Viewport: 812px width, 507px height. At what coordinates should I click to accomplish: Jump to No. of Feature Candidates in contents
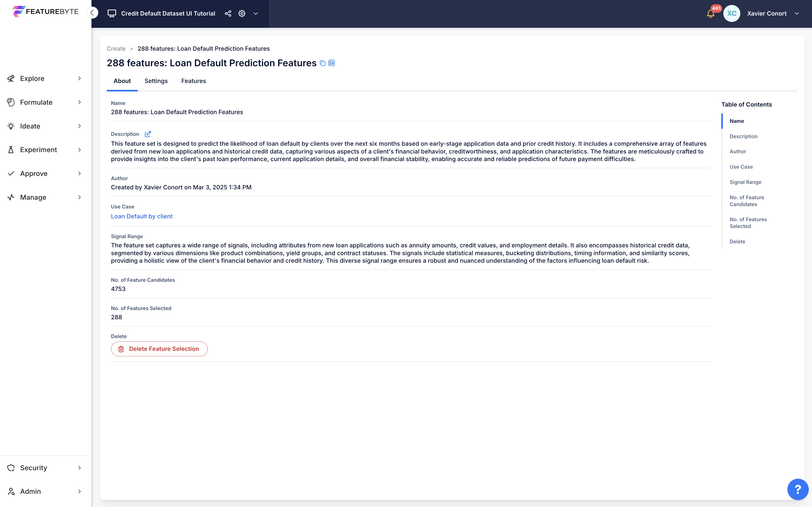[x=747, y=201]
